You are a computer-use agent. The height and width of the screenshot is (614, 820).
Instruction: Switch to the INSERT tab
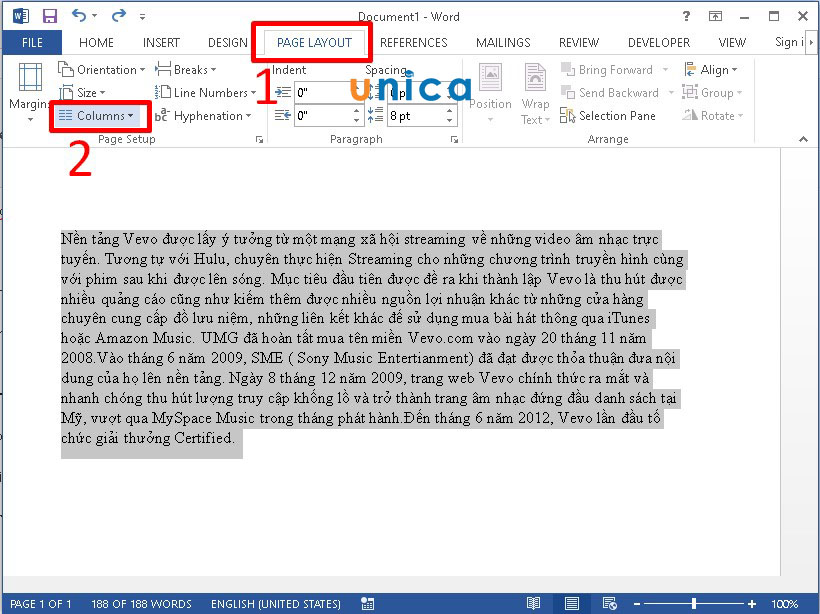(161, 42)
